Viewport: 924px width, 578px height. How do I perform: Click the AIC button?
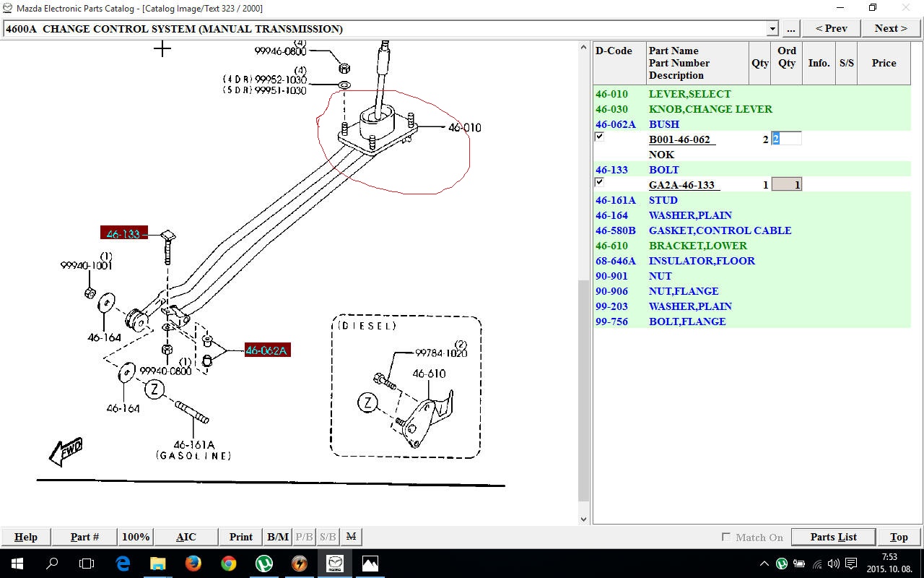pos(186,537)
